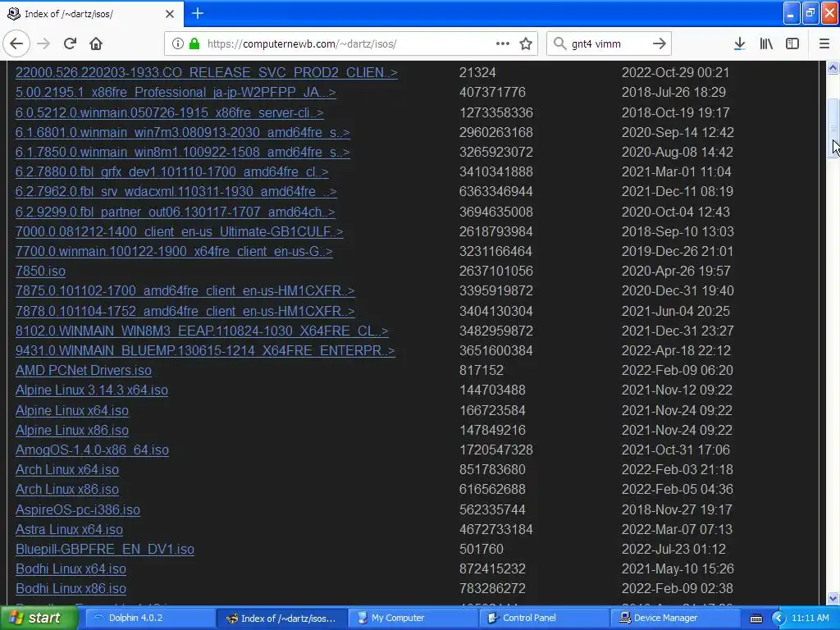This screenshot has height=630, width=840.
Task: Bookmark this page with the star
Action: coord(526,43)
